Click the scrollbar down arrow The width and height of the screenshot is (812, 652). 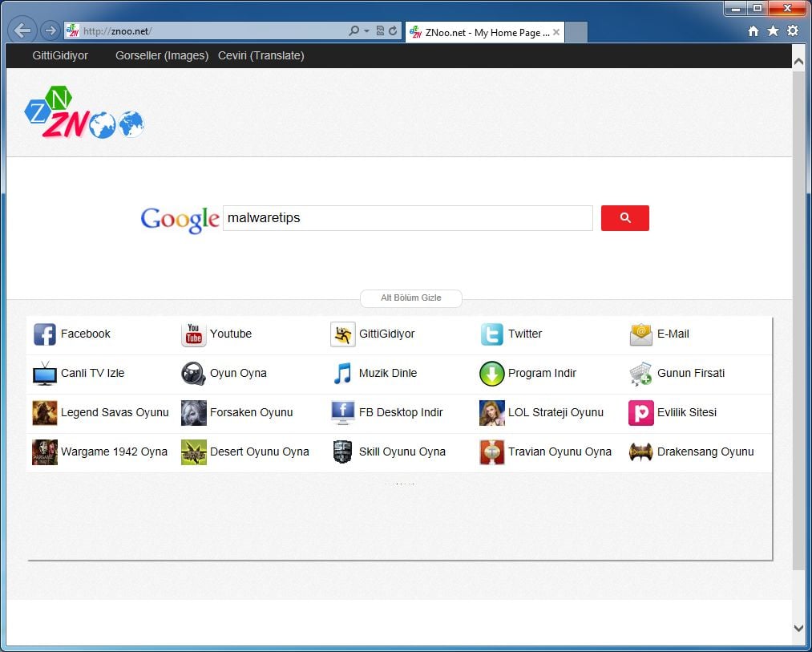tap(798, 627)
